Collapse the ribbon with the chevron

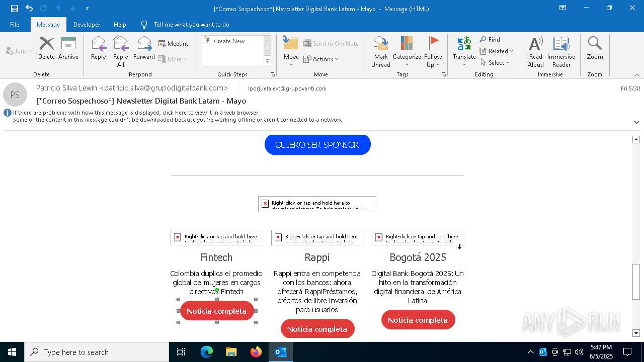637,75
